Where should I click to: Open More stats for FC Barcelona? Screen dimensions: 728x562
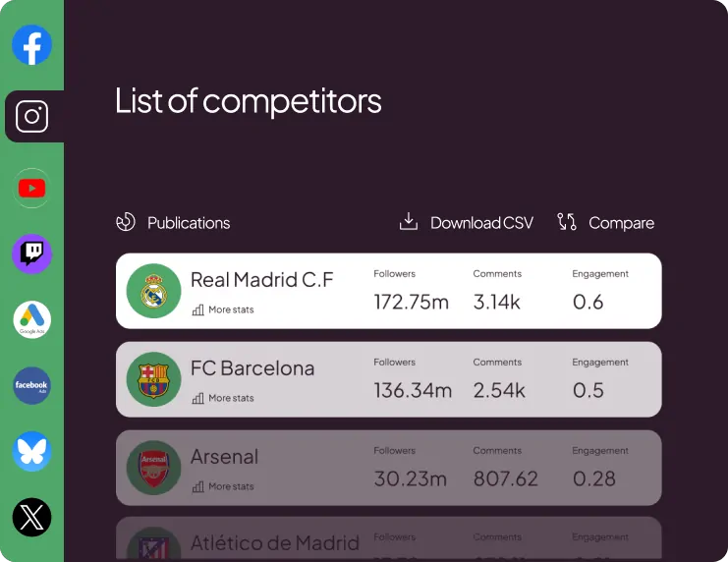(223, 398)
